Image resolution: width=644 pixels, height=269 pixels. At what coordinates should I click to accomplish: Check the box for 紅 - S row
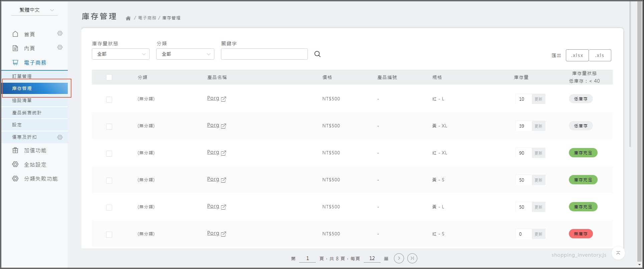coord(109,234)
